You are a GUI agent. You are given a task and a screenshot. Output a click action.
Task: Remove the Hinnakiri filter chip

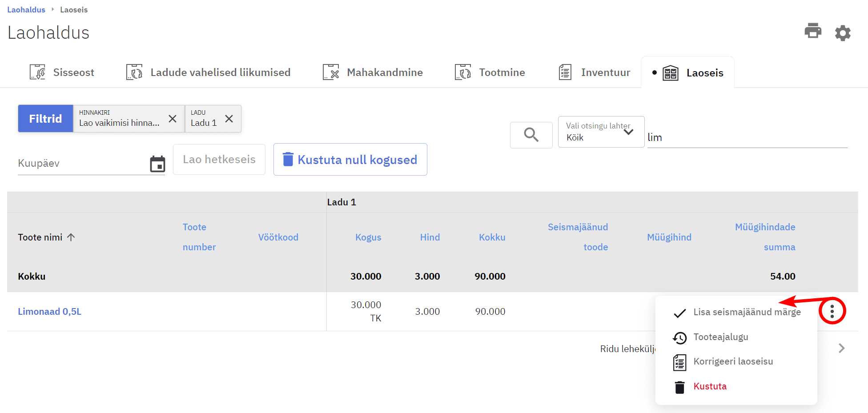tap(173, 119)
